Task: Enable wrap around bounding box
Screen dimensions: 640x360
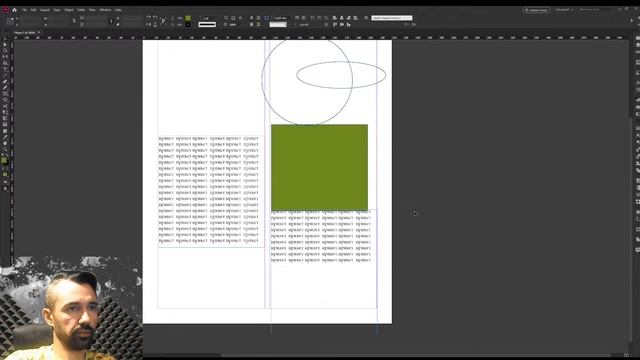Action: coord(258,18)
